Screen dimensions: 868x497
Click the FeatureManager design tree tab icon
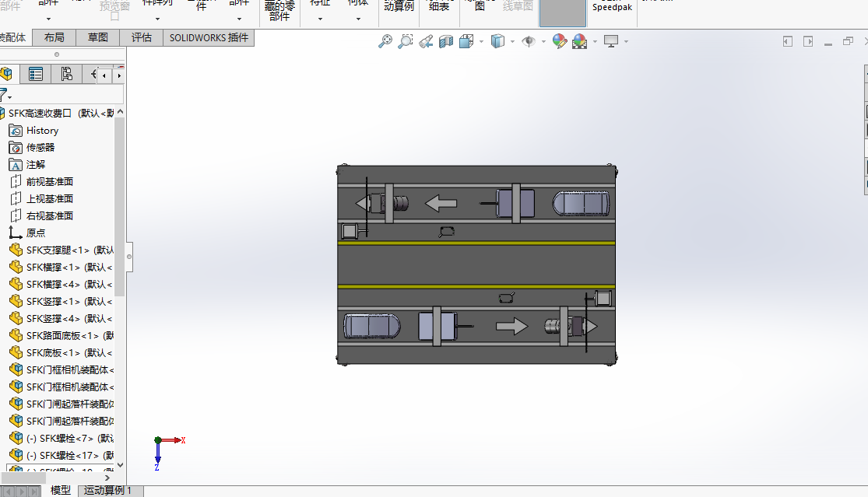pos(7,74)
